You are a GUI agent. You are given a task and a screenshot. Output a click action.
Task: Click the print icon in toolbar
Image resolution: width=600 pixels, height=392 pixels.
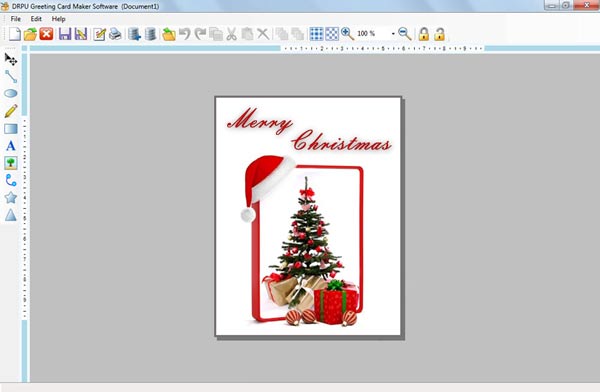point(115,34)
